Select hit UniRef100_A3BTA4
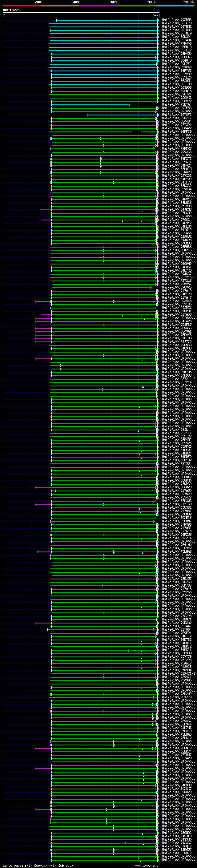 [177, 104]
